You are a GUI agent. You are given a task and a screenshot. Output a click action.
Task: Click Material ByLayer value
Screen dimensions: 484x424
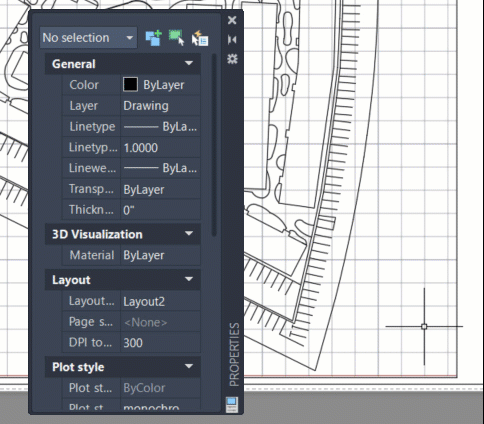pyautogui.click(x=160, y=255)
